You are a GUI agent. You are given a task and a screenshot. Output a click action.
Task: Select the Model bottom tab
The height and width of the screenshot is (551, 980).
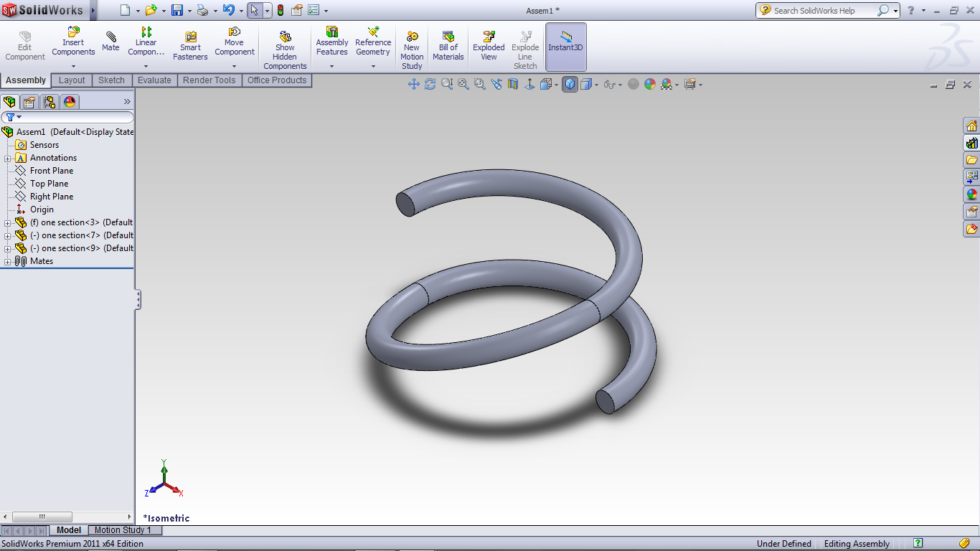click(69, 530)
